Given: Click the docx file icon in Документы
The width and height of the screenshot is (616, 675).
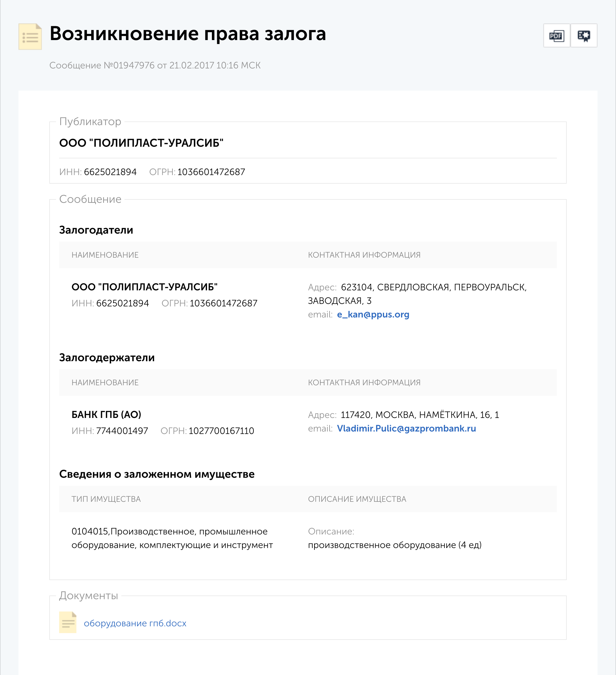Looking at the screenshot, I should click(x=68, y=622).
